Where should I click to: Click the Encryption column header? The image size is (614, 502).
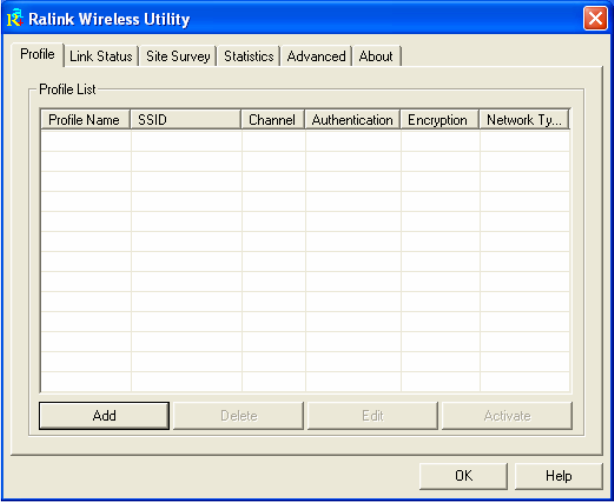click(440, 119)
